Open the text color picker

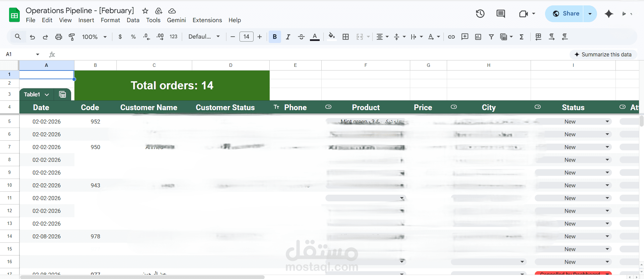315,37
